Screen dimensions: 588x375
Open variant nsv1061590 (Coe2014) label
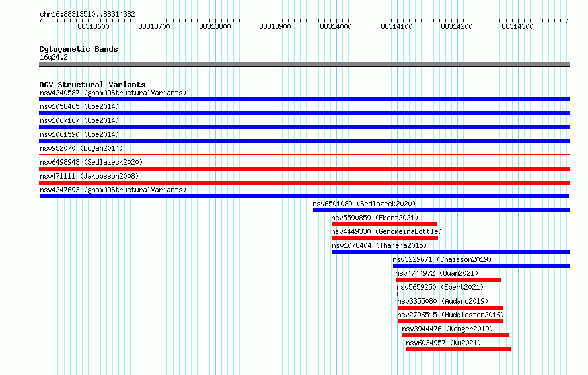coord(79,134)
